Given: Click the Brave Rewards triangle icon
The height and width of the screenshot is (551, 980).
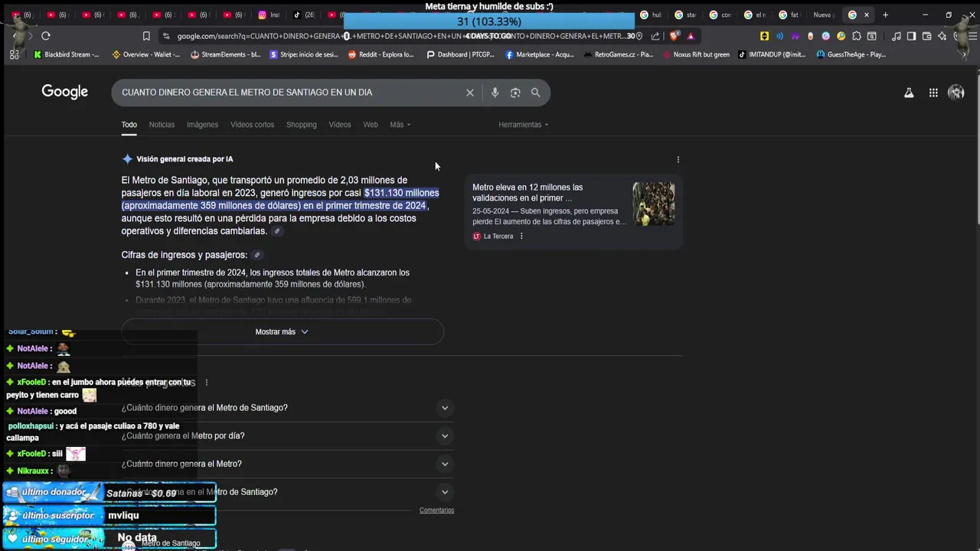Looking at the screenshot, I should [691, 36].
